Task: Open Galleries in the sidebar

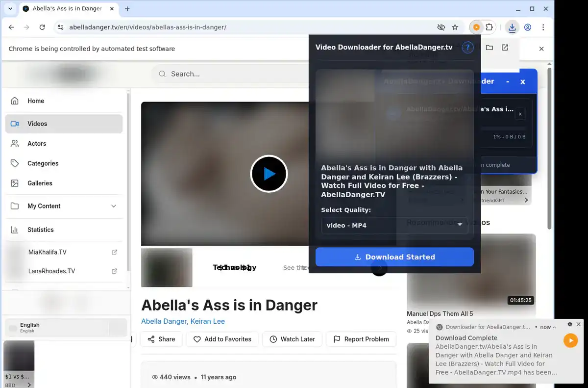Action: tap(64, 183)
